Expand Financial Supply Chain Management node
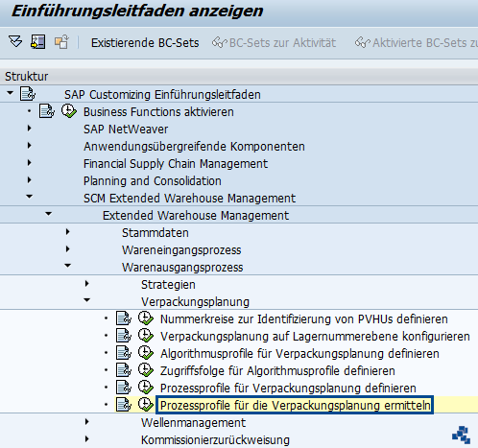This screenshot has width=478, height=448. tap(29, 163)
